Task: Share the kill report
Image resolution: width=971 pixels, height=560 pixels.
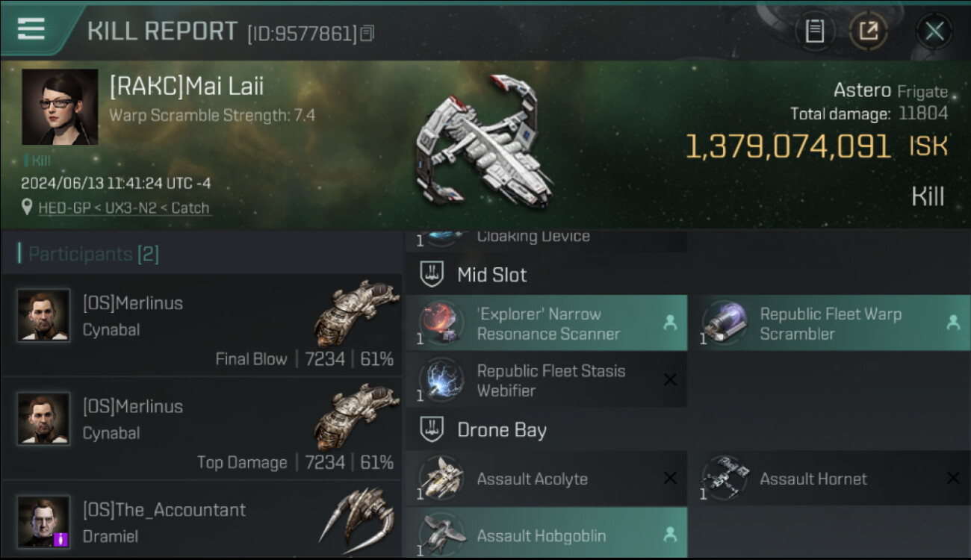Action: 868,31
